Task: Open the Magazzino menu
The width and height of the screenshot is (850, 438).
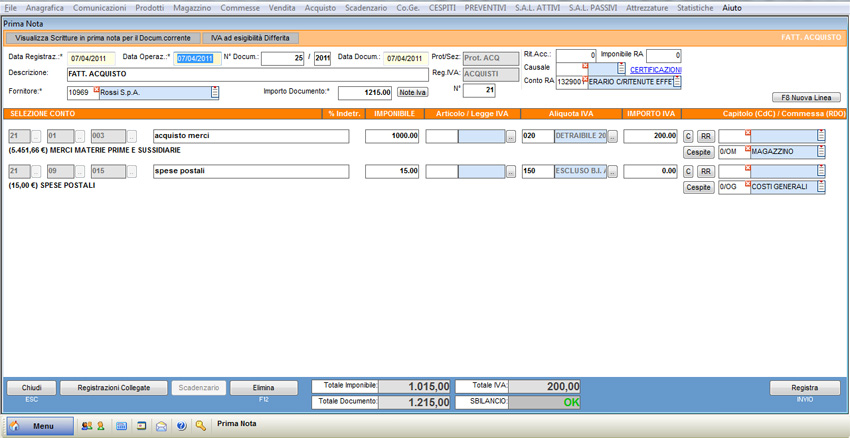Action: coord(192,7)
